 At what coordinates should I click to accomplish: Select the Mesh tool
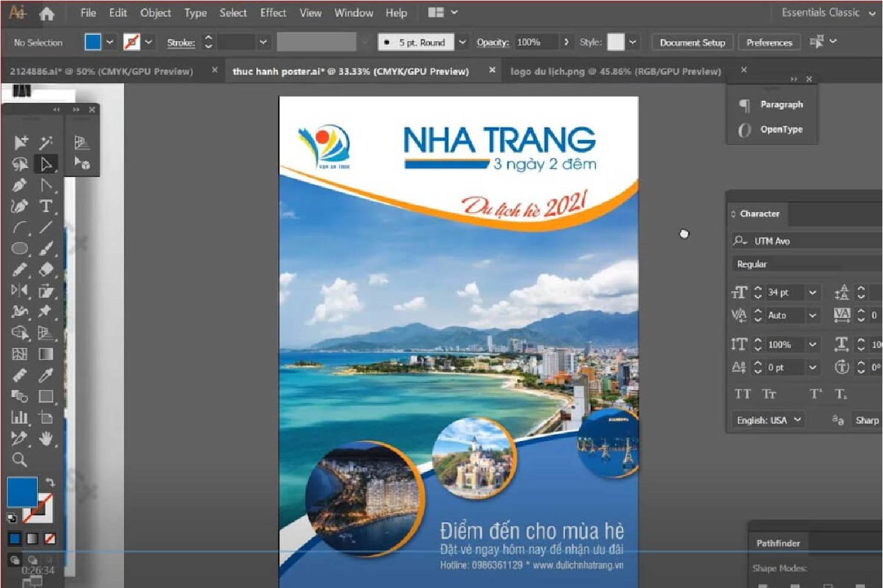click(x=19, y=354)
